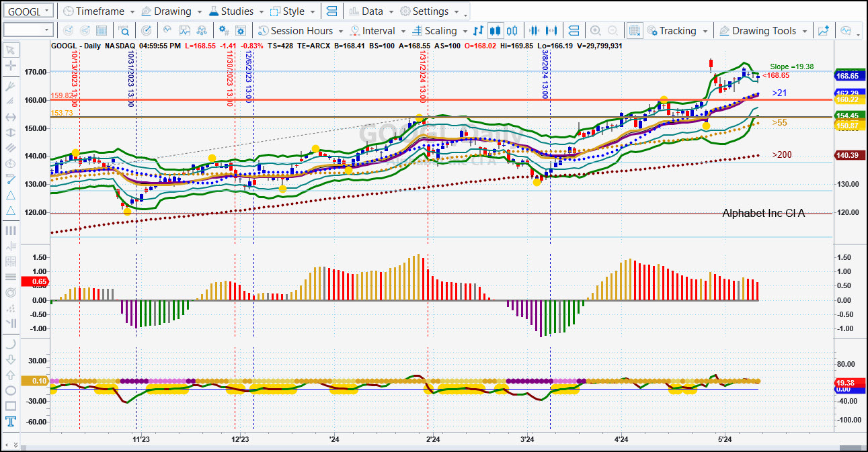Click the zoom out magnifier
Screen dimensions: 868x452
pyautogui.click(x=613, y=31)
